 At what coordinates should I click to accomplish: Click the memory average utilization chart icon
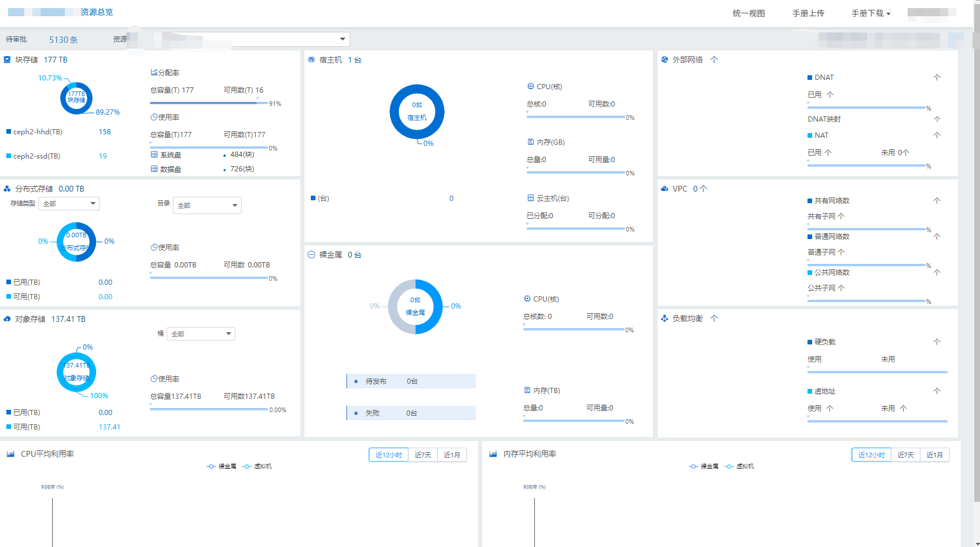point(493,454)
